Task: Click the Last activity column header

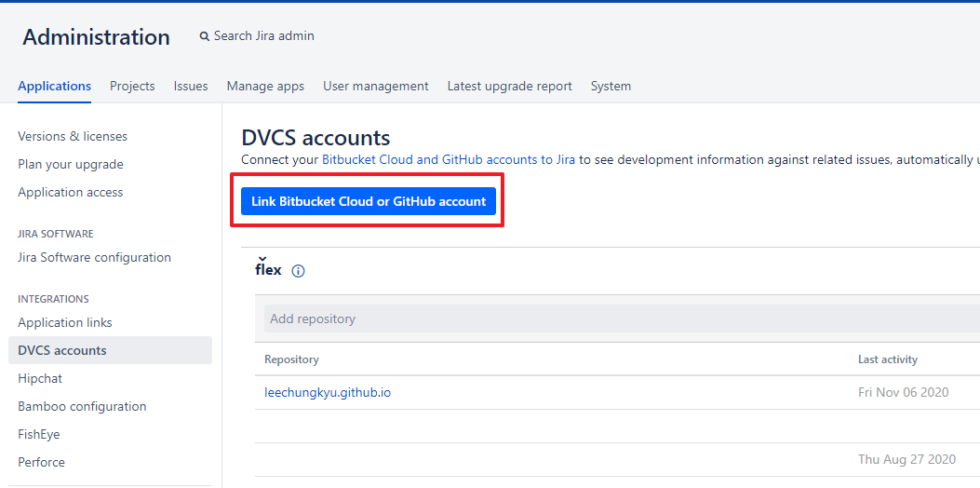Action: pyautogui.click(x=888, y=359)
